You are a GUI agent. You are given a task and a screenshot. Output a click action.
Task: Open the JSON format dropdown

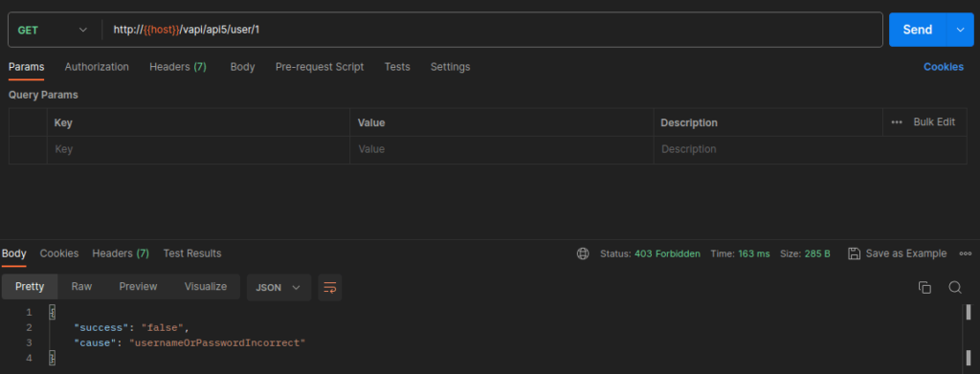(x=278, y=287)
